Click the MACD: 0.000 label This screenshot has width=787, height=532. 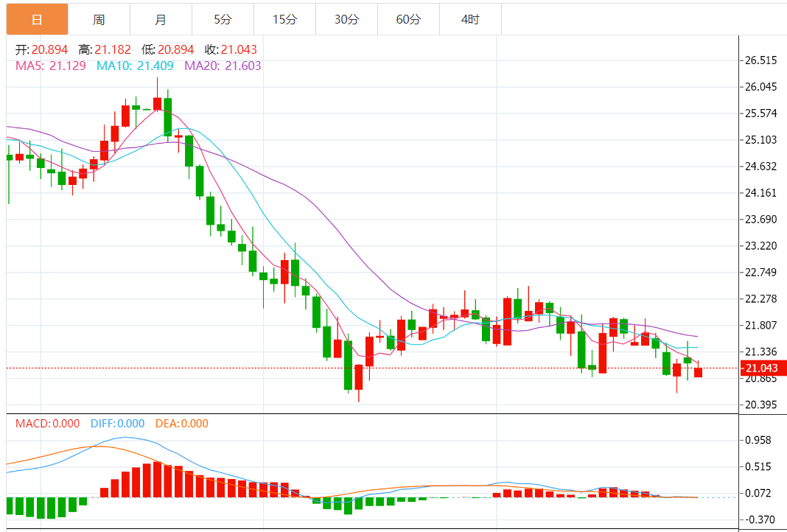click(x=47, y=424)
